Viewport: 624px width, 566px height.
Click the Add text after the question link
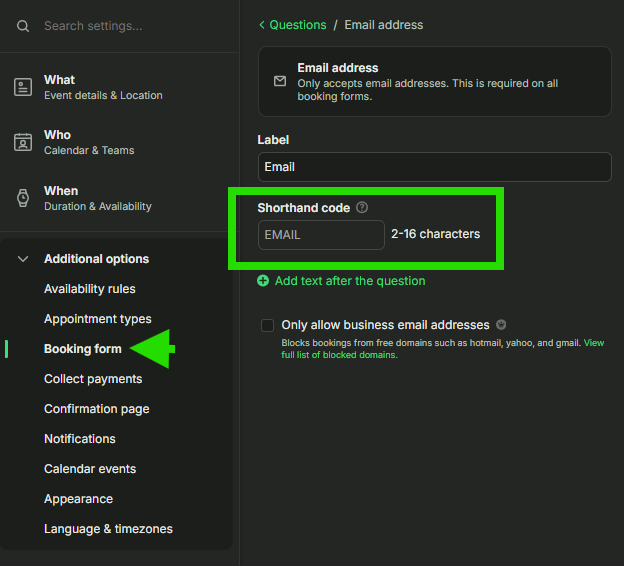pos(349,281)
